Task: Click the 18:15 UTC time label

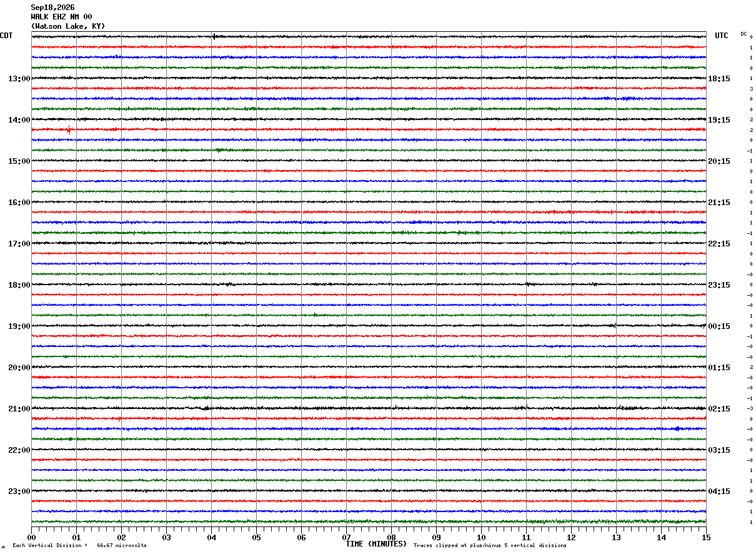Action: (x=719, y=79)
